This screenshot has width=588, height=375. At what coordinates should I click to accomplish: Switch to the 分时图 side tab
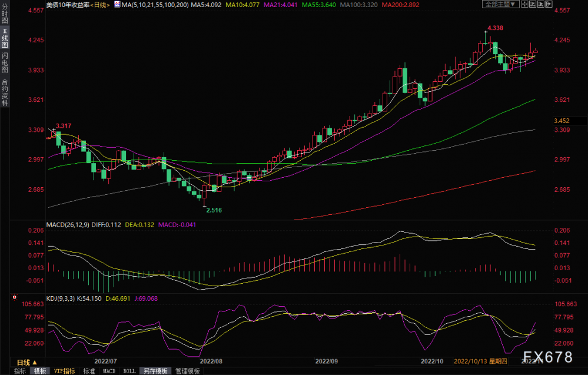(5, 14)
